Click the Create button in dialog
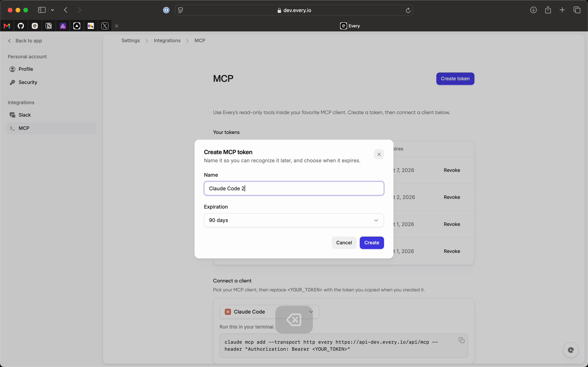This screenshot has height=367, width=588. coord(372,243)
